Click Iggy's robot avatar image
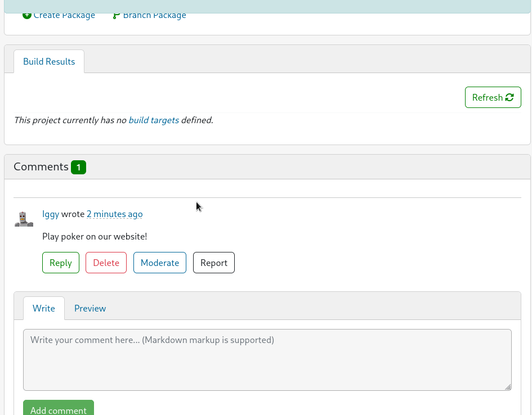The width and height of the screenshot is (532, 415). click(x=24, y=219)
